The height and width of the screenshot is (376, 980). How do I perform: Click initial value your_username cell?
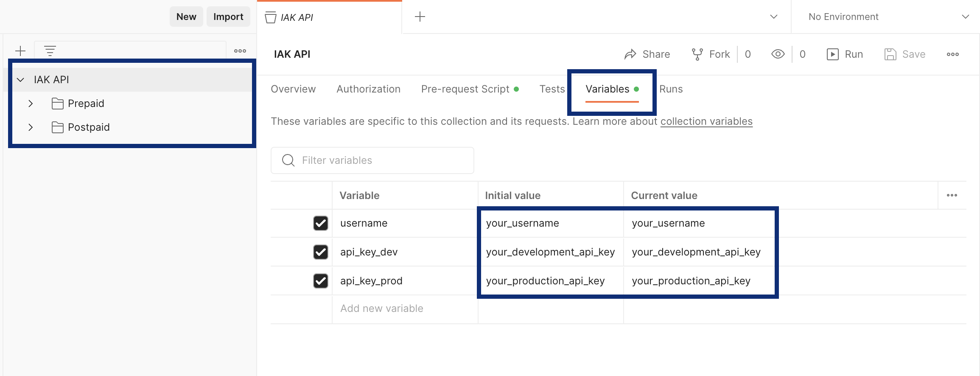click(551, 223)
